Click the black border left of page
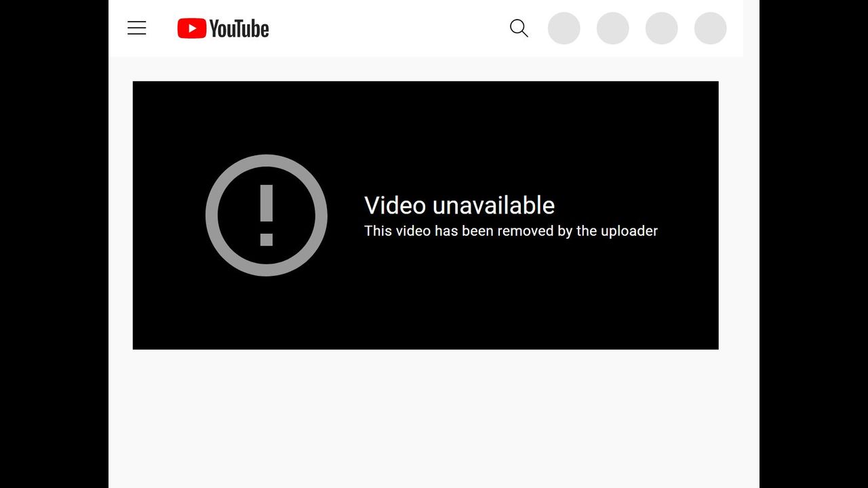The image size is (868, 488). tap(54, 244)
